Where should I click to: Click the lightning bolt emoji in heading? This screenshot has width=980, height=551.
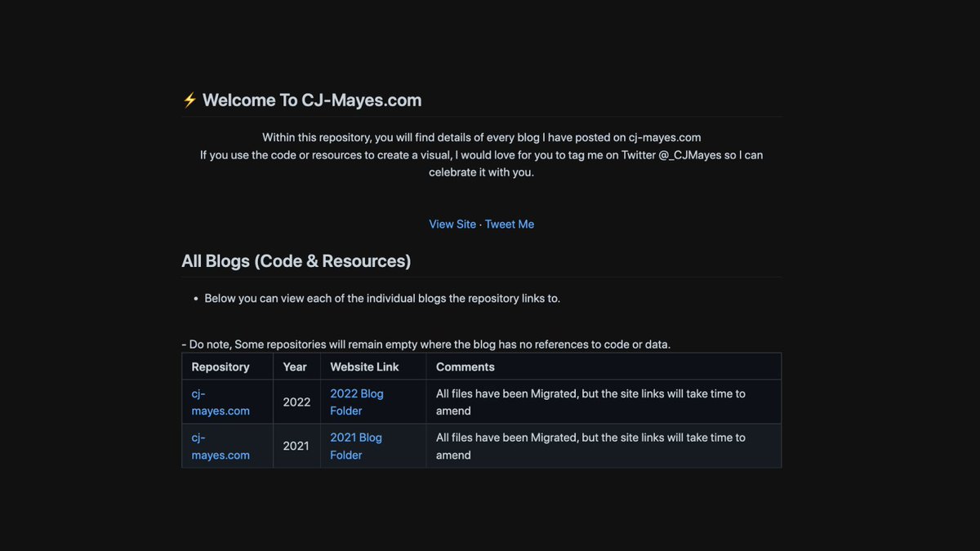pyautogui.click(x=189, y=100)
